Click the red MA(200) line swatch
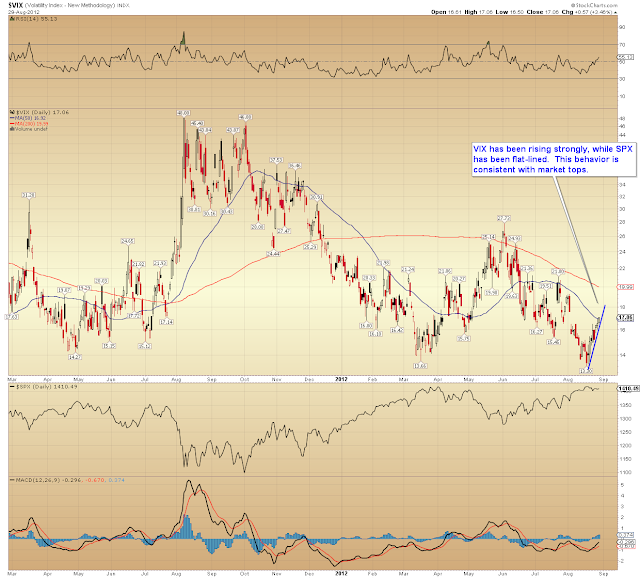The image size is (640, 578). (12, 124)
